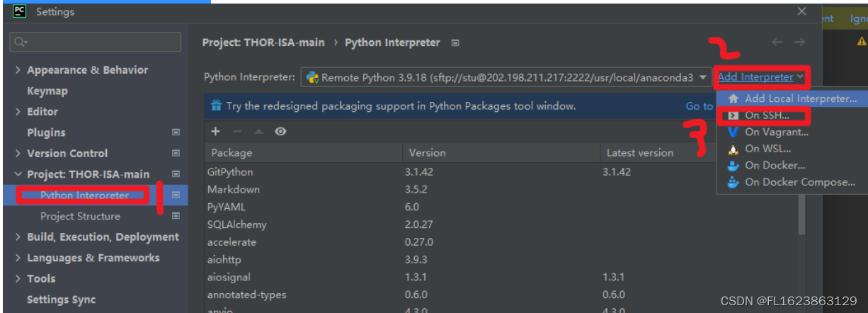Click the minus icon to uninstall package
This screenshot has height=313, width=868.
(237, 131)
